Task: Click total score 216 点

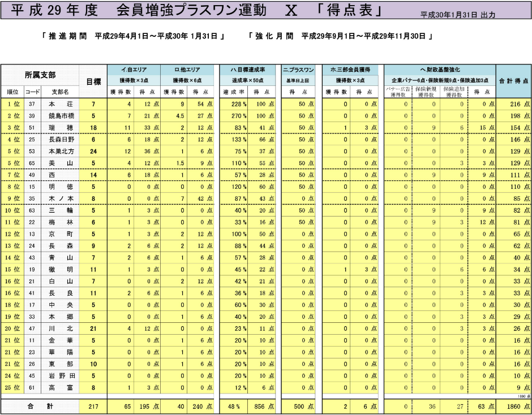Action: (x=520, y=104)
